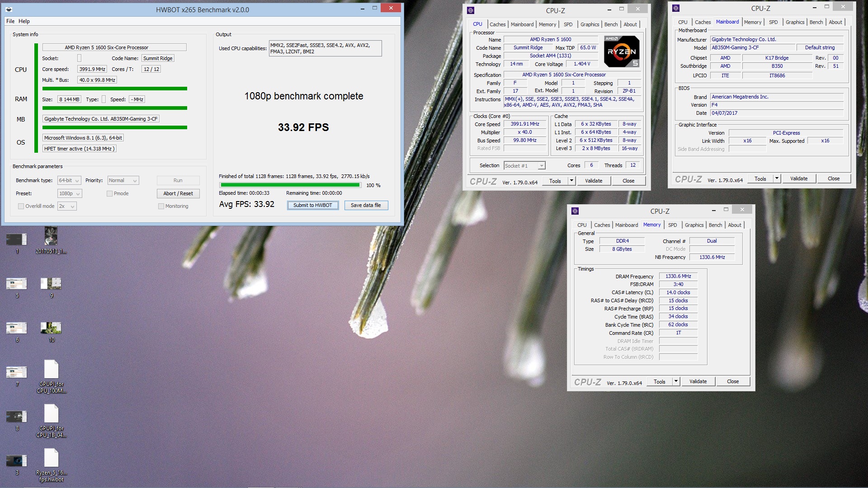Click the Core Voltage 1.404 V value

[x=582, y=64]
